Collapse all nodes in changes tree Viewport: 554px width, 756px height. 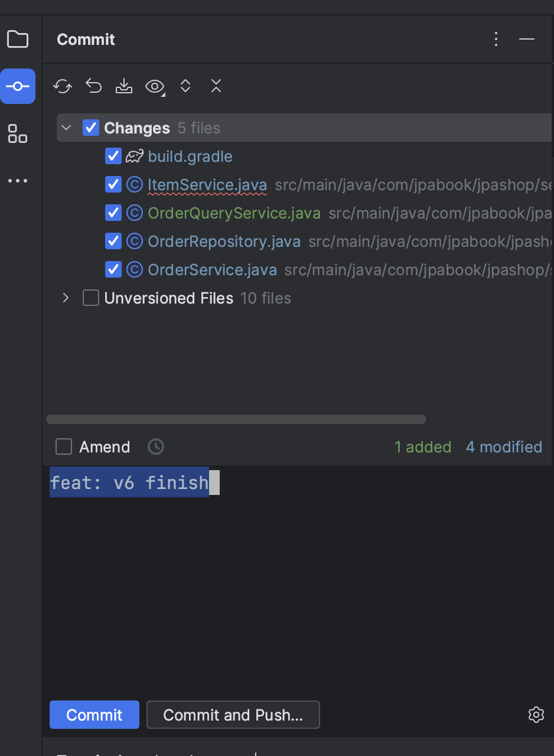coord(216,86)
